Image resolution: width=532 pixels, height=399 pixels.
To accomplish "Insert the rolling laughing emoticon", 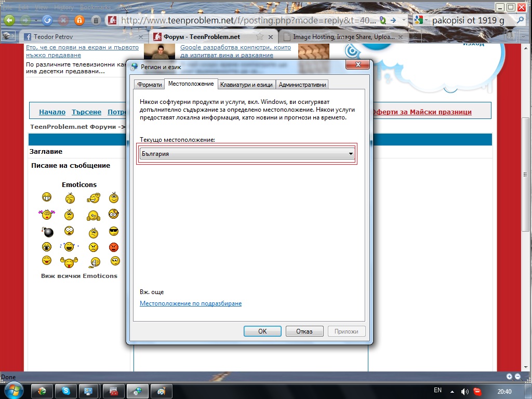I will pos(94,197).
